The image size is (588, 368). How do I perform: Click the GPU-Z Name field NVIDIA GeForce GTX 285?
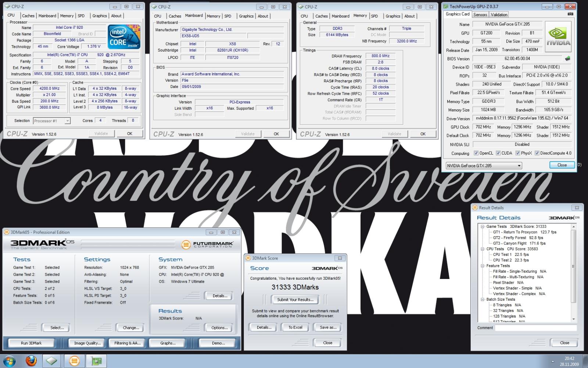click(x=507, y=24)
